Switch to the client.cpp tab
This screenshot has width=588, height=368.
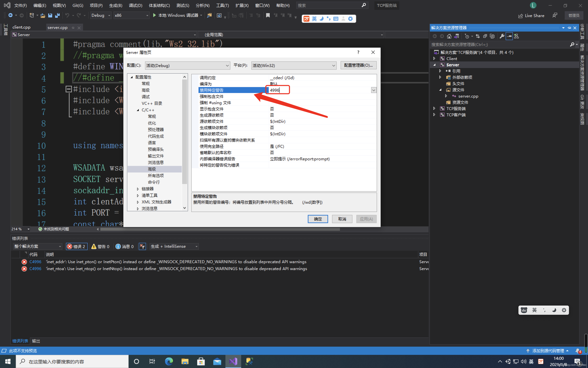click(21, 27)
